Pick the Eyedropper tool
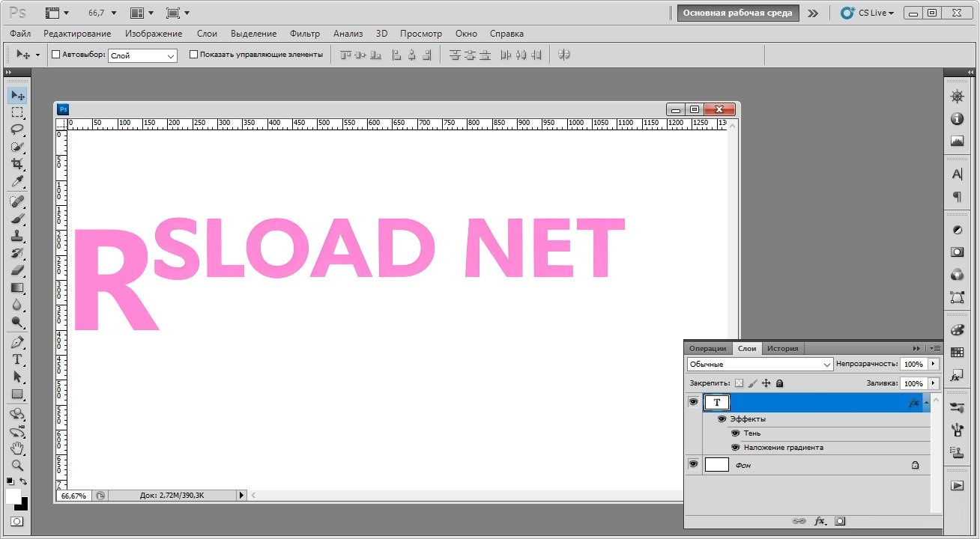 click(x=17, y=182)
